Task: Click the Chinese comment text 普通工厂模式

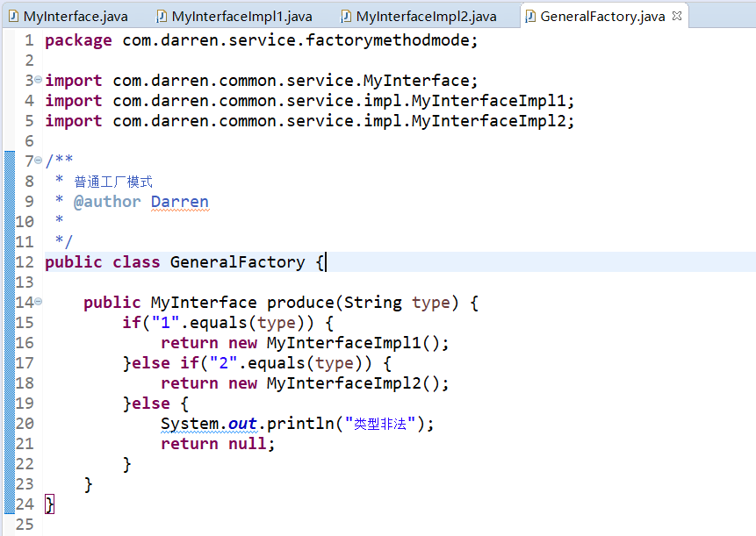Action: 113,182
